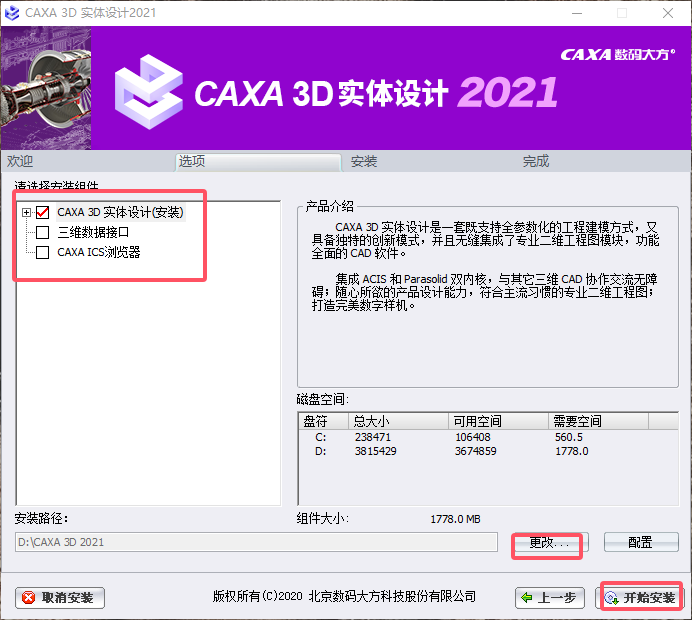Click the 560.5 required space value
Screen dimensions: 692x620
point(569,437)
